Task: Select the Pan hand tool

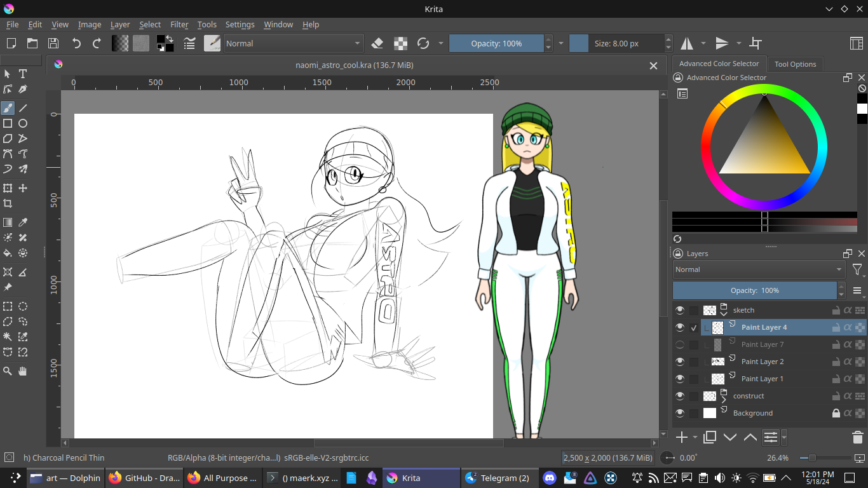Action: point(23,371)
